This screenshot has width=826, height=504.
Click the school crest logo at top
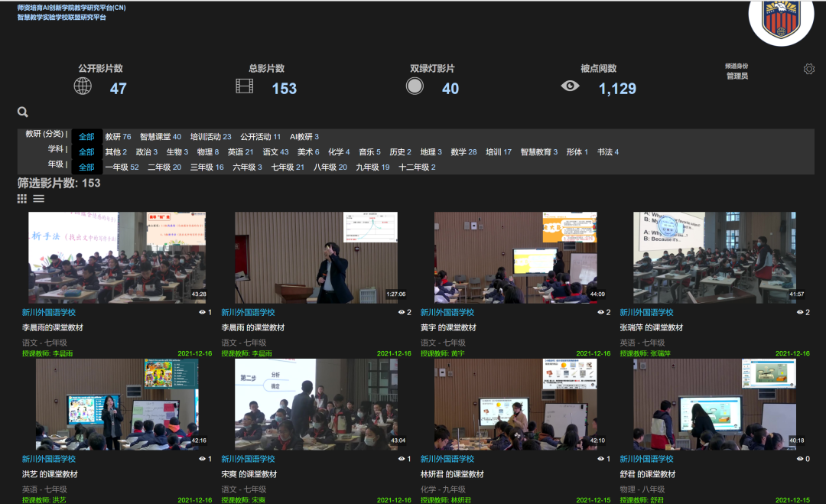[781, 19]
